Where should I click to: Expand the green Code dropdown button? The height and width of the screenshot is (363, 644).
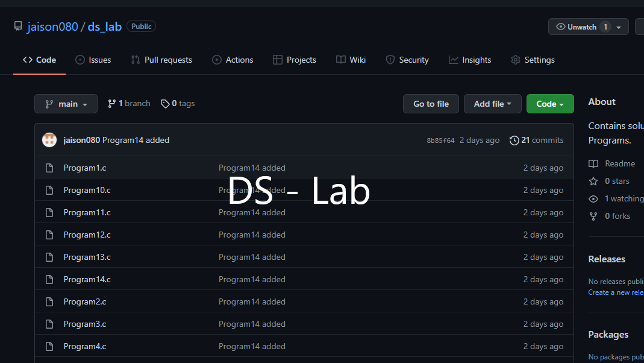click(x=549, y=104)
